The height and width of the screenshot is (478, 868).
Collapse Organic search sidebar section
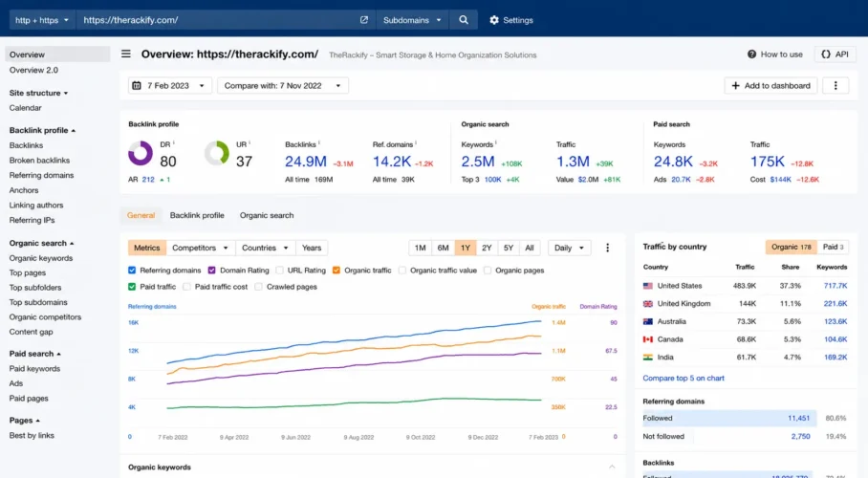[41, 243]
